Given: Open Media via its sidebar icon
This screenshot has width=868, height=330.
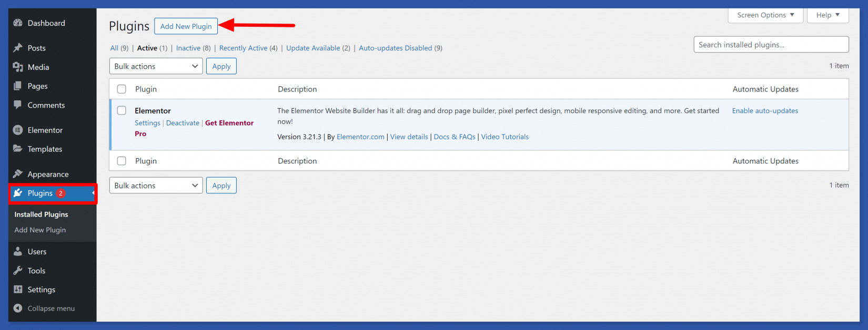Looking at the screenshot, I should [x=18, y=67].
